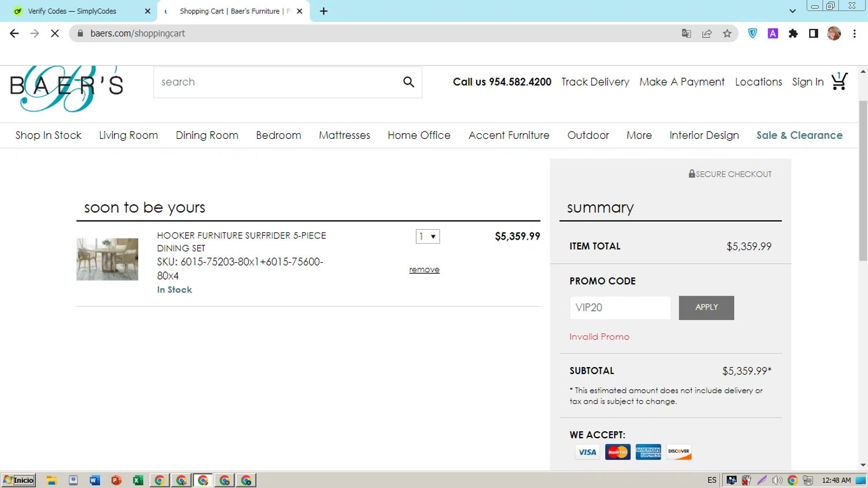Open Dining Room menu
This screenshot has width=868, height=488.
click(207, 135)
